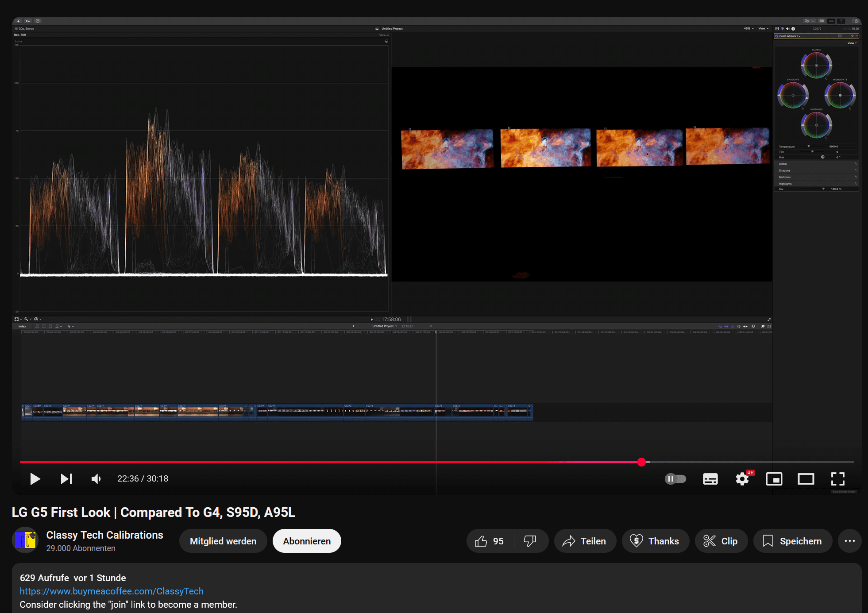Create a Clip of the video
The image size is (868, 613).
[x=721, y=541]
